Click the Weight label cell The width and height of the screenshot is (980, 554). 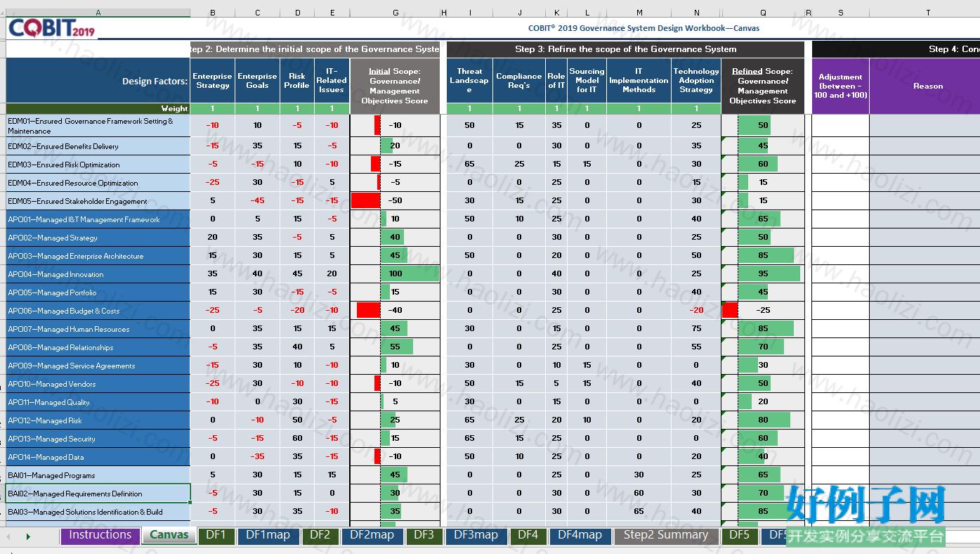click(x=98, y=109)
